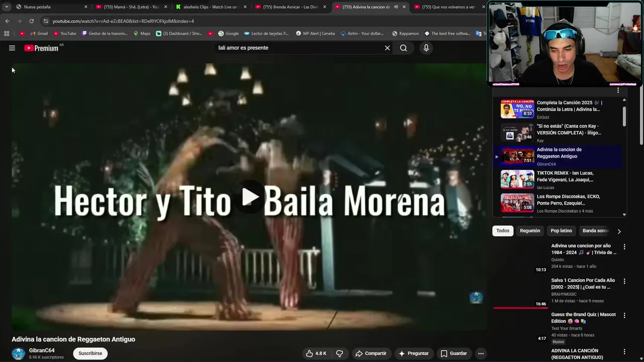Open options for ADIVINA LA CANCIÓN (REGGAETON ANTIGUO)
644x362 pixels.
624,351
